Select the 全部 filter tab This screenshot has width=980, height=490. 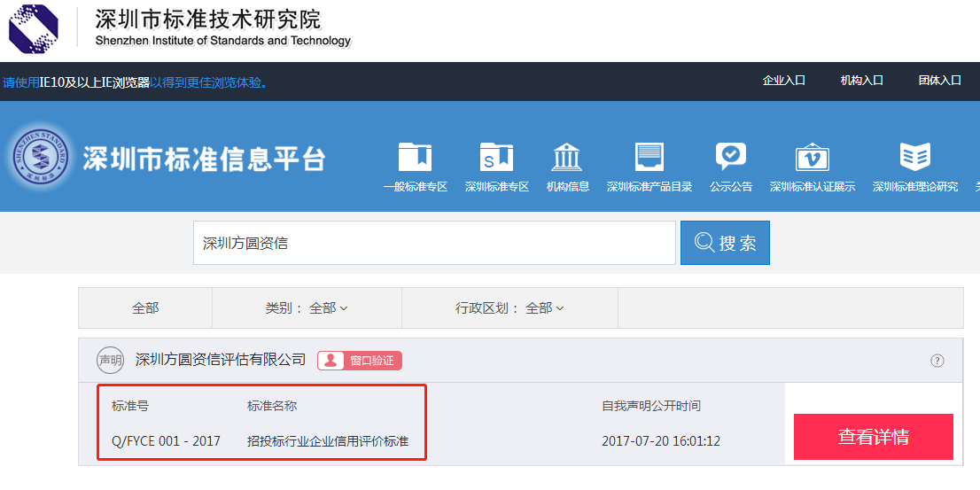145,308
